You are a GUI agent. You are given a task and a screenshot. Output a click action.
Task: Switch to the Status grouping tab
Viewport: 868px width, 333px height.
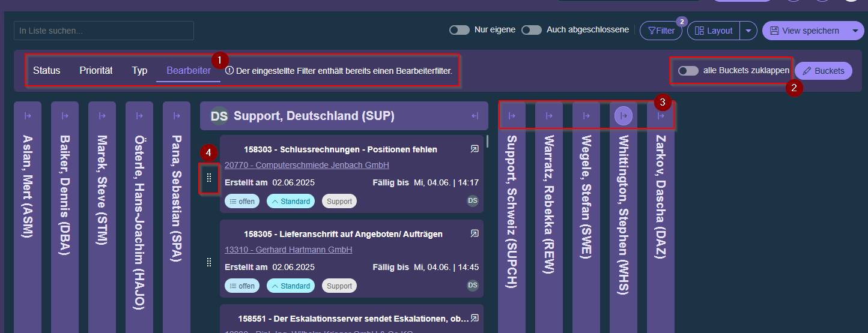tap(46, 71)
